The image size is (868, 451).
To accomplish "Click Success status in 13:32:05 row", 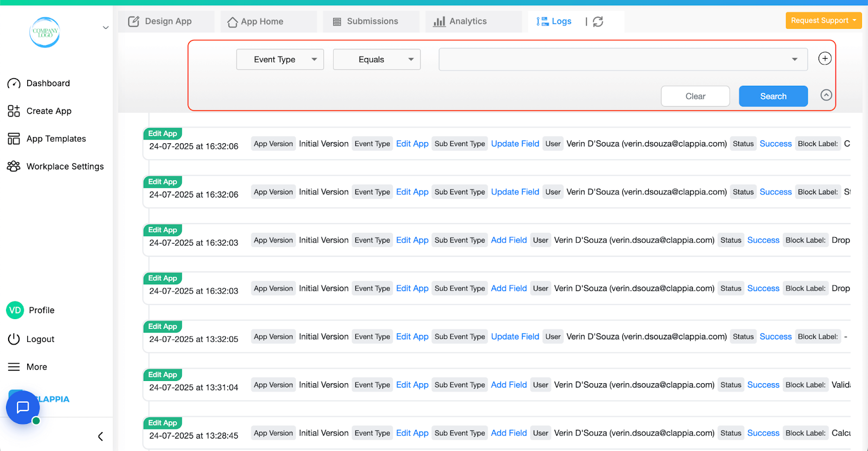I will click(776, 336).
